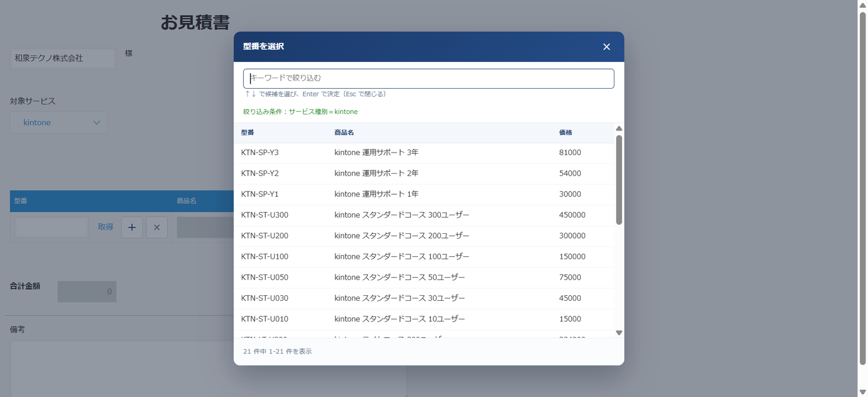
Task: Click kintone スタンダードコース 30ユーザー
Action: 399,298
